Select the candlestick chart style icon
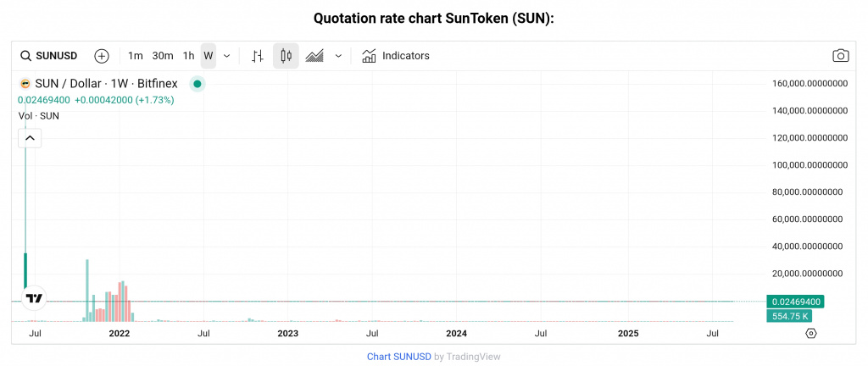This screenshot has width=868, height=366. 286,56
